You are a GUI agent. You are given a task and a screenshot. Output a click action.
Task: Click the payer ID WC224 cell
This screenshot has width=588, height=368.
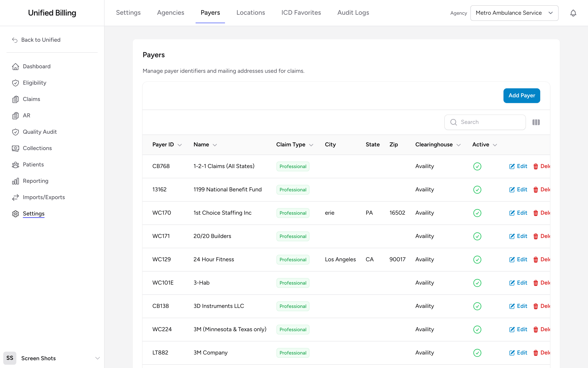(162, 330)
